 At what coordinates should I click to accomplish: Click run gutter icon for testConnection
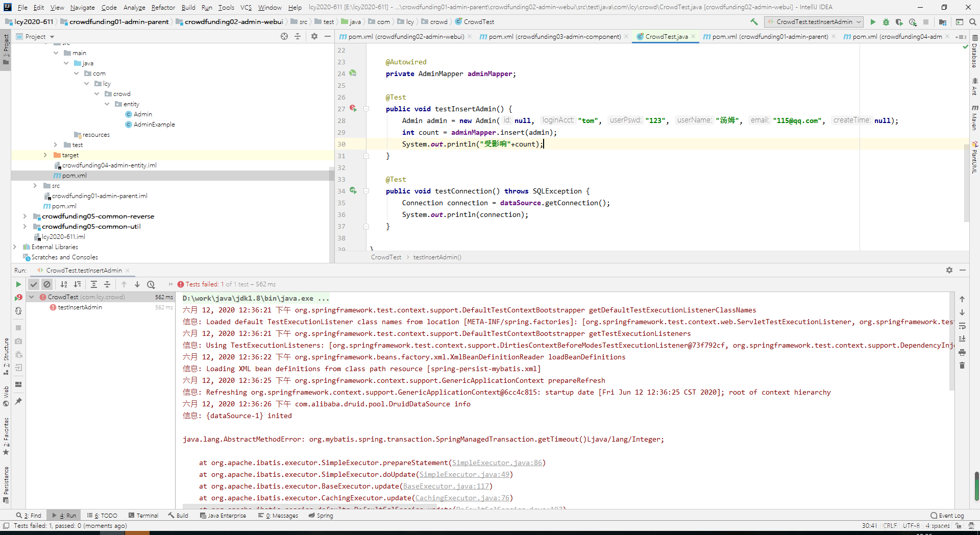[353, 190]
